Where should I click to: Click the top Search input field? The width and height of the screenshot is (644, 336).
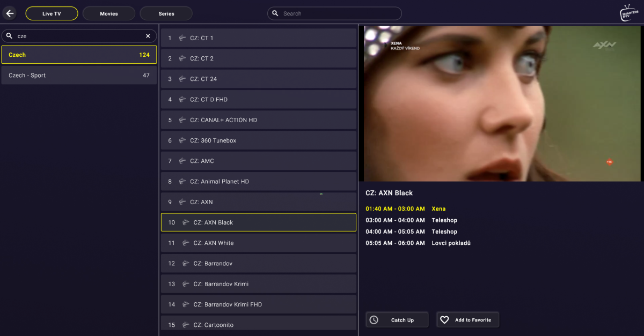[x=338, y=13]
